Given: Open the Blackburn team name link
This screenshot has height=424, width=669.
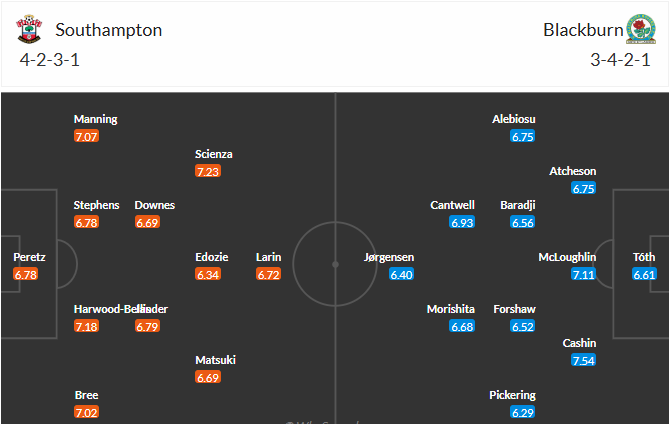Looking at the screenshot, I should (x=582, y=30).
